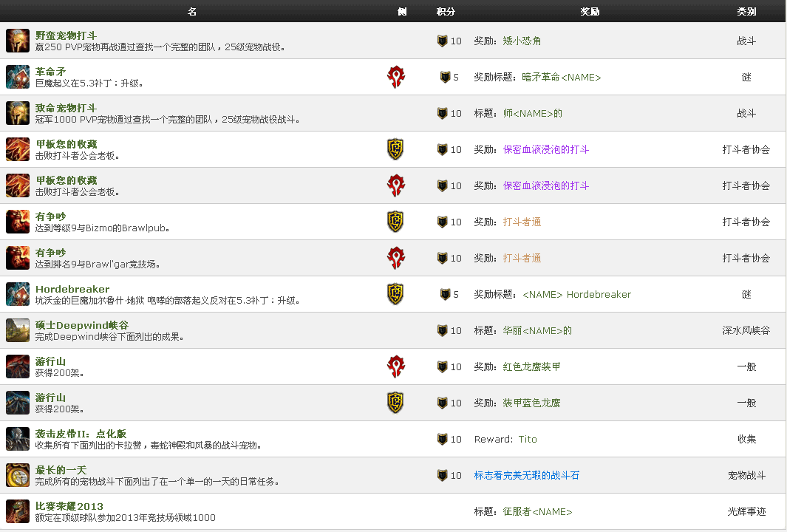Click points shield icon in 野蛮宠物打斗 row
Screen dimensions: 787x532
coord(442,41)
